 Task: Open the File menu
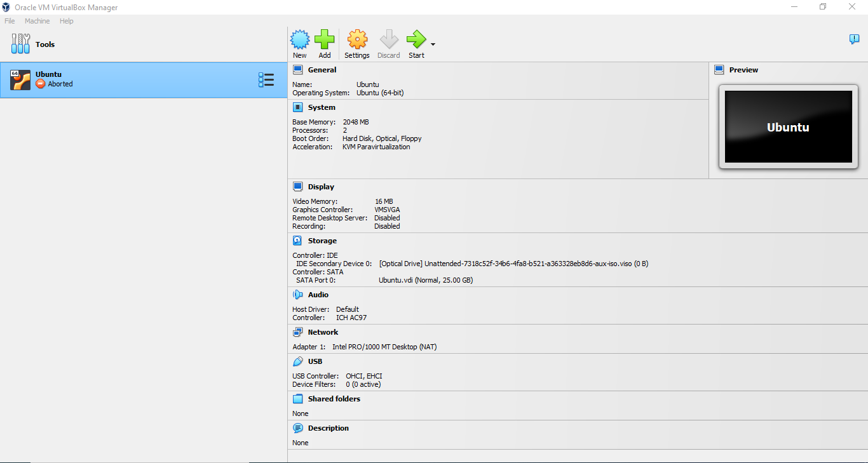click(10, 21)
